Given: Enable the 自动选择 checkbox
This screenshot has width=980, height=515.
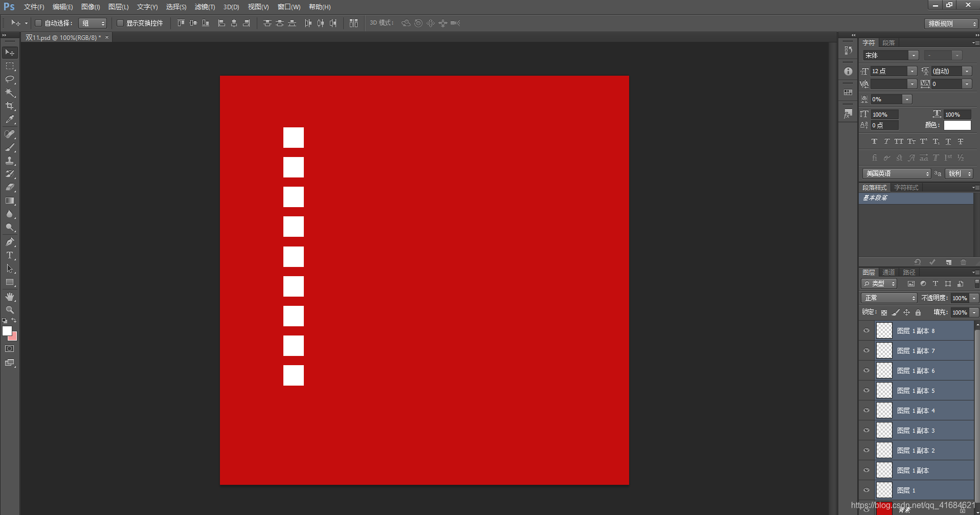Looking at the screenshot, I should point(38,23).
